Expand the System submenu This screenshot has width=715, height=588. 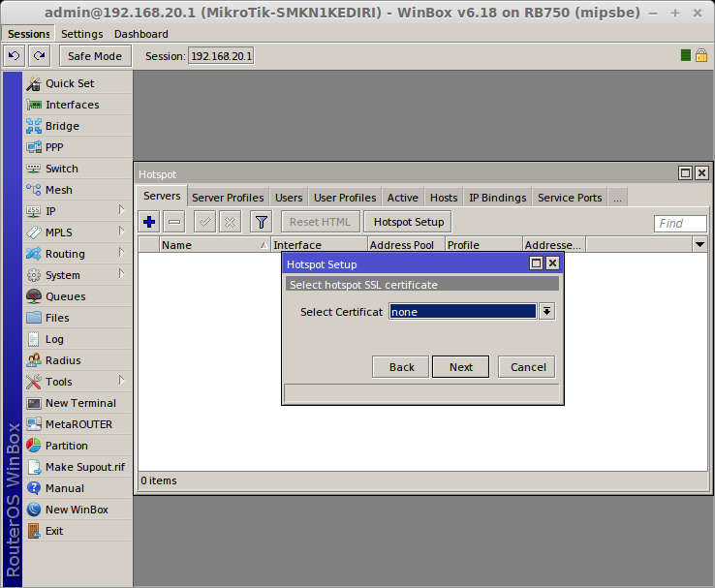click(x=121, y=274)
